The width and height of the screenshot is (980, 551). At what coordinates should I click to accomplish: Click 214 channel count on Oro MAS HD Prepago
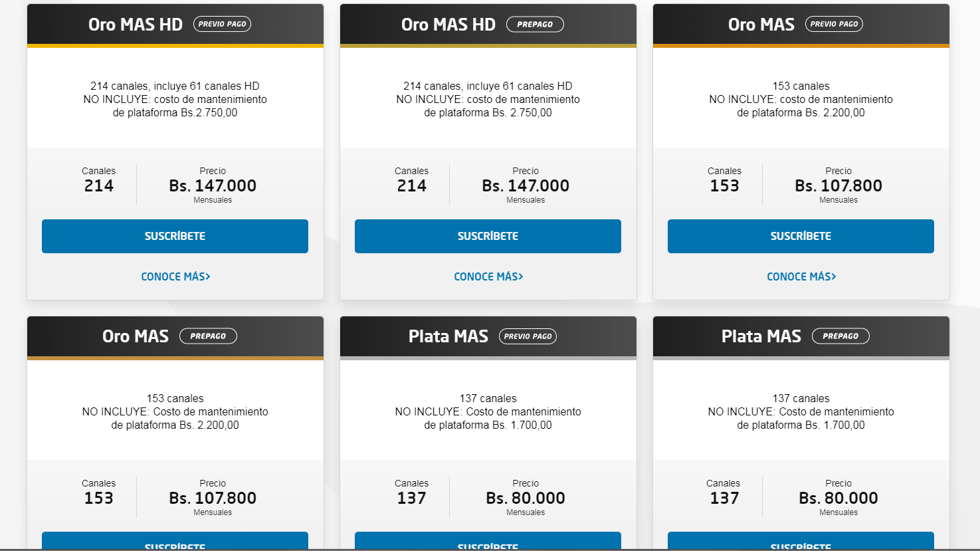pyautogui.click(x=411, y=186)
